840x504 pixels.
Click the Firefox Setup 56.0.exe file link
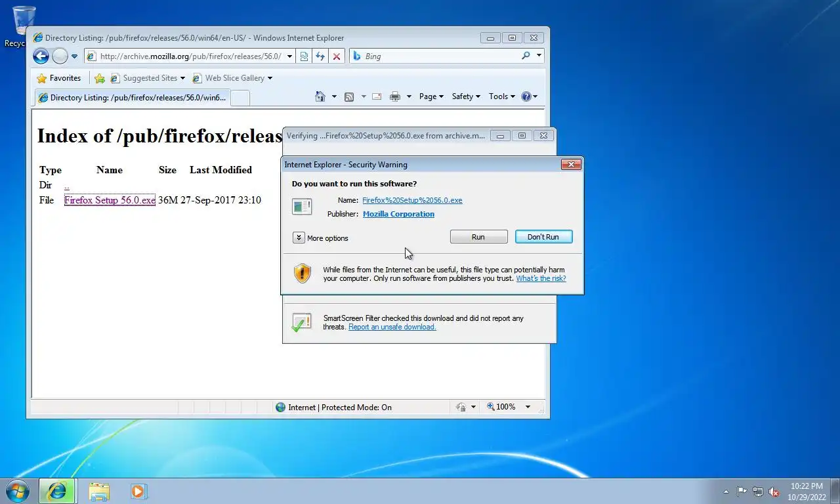110,200
